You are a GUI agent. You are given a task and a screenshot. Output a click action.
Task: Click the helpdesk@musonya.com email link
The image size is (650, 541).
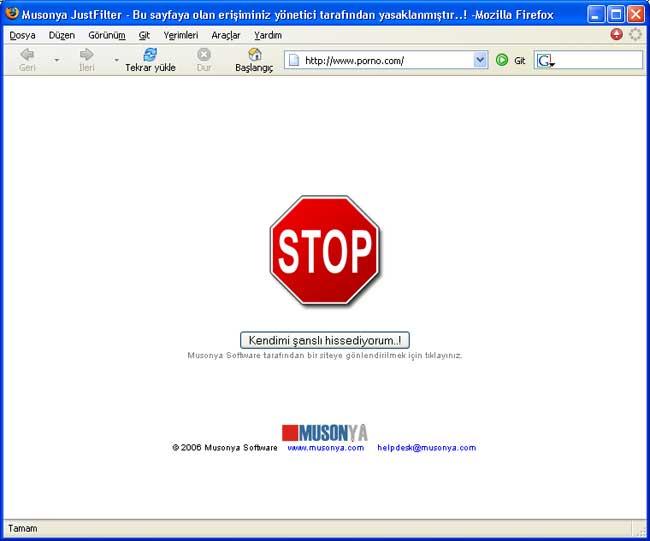(x=426, y=448)
